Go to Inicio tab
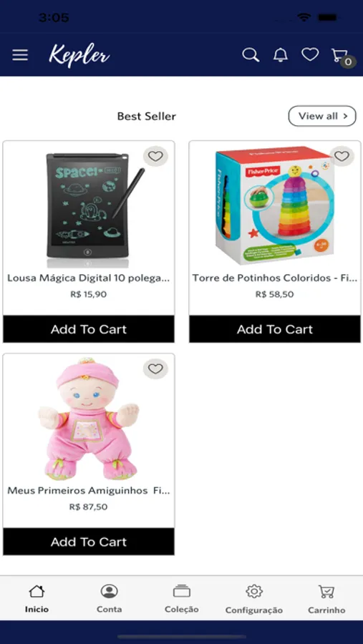The height and width of the screenshot is (644, 363). click(x=37, y=599)
